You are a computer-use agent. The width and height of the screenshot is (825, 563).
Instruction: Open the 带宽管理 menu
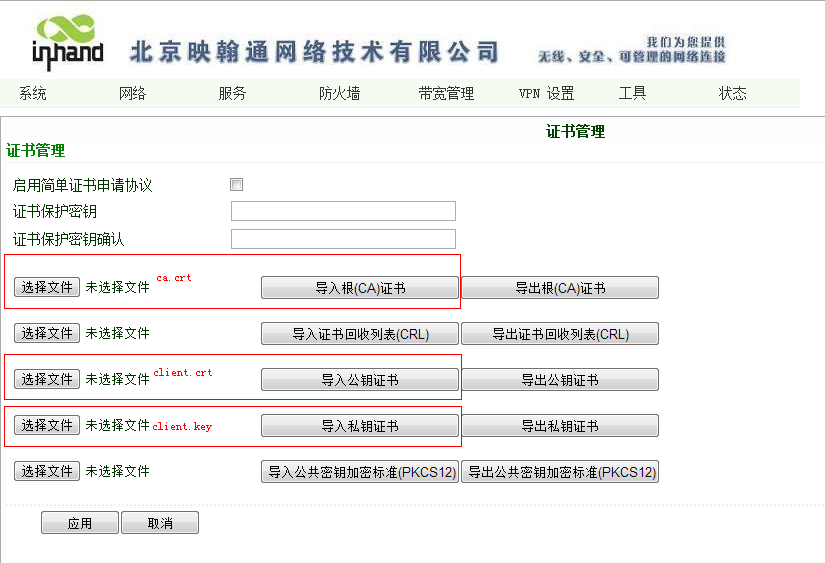[446, 94]
